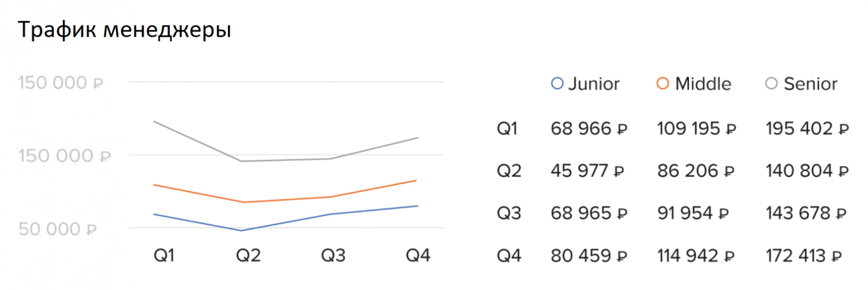Select the Q1 row label in table

507,128
